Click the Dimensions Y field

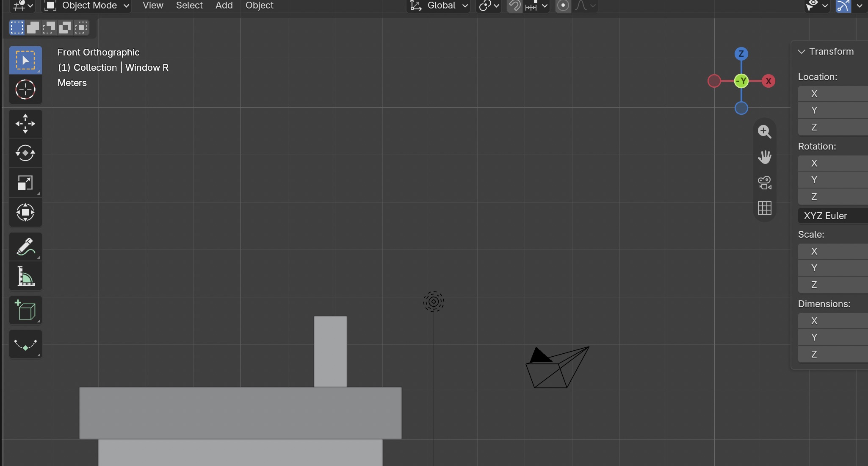[833, 337]
